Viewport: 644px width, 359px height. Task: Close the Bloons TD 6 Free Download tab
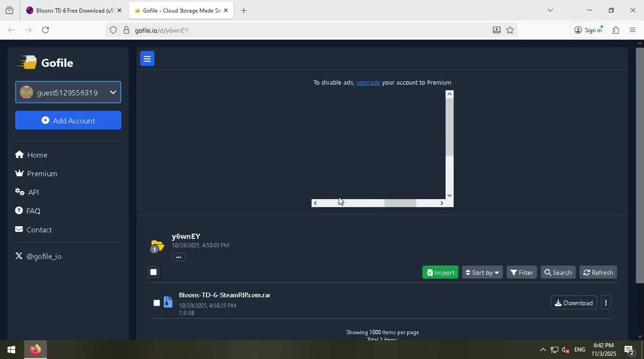pyautogui.click(x=119, y=10)
